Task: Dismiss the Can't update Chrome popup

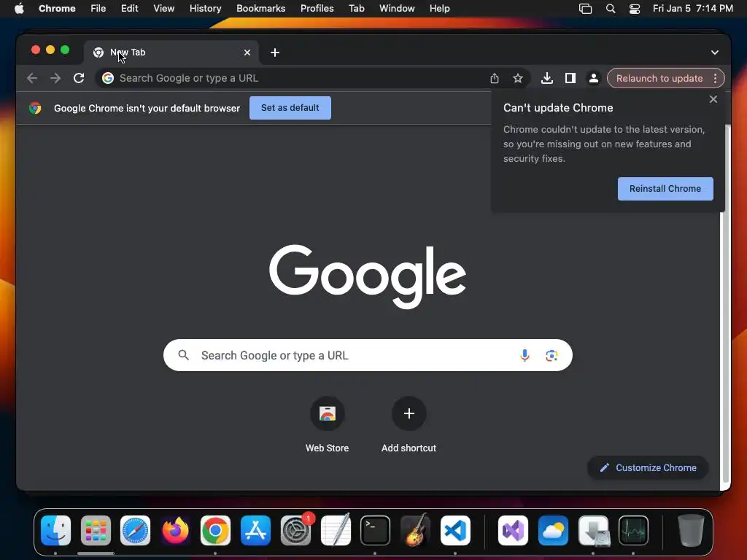Action: point(713,99)
